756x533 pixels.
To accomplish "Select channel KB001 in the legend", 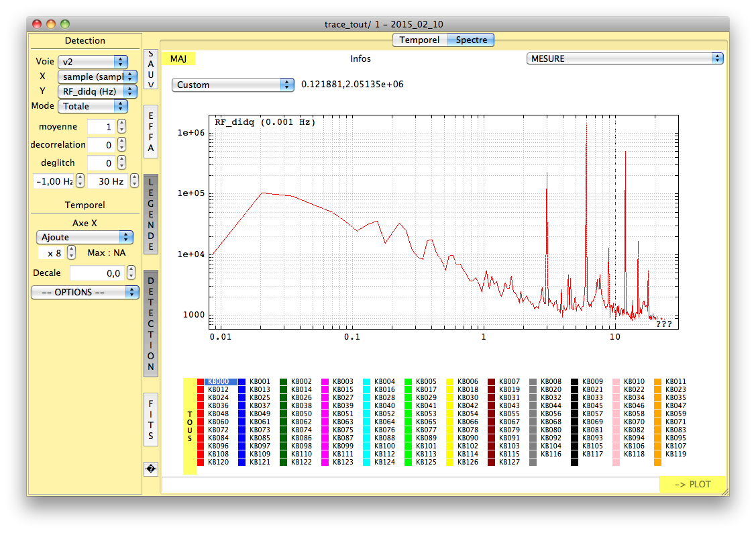I will pos(259,381).
